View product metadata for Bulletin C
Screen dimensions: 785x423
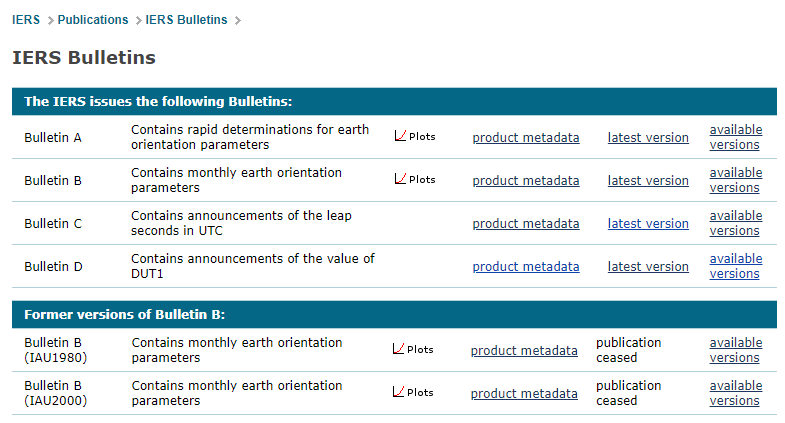coord(526,224)
